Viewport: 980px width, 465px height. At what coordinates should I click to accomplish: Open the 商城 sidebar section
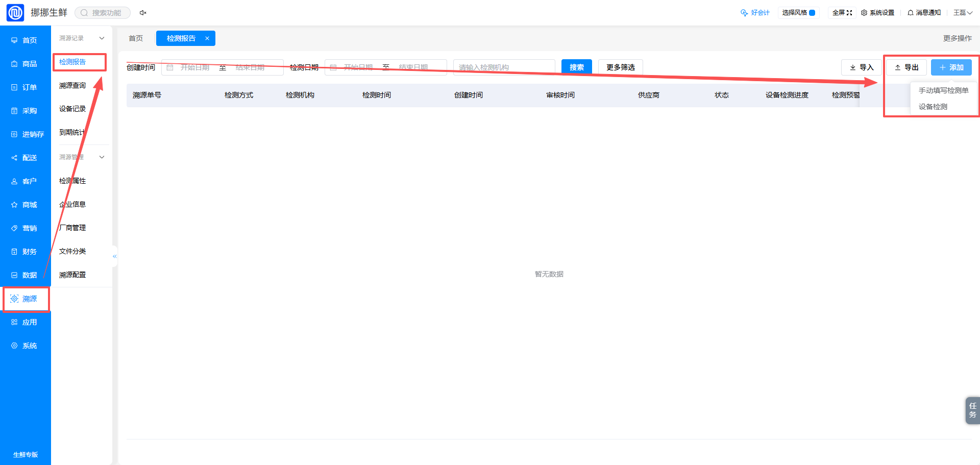point(26,205)
